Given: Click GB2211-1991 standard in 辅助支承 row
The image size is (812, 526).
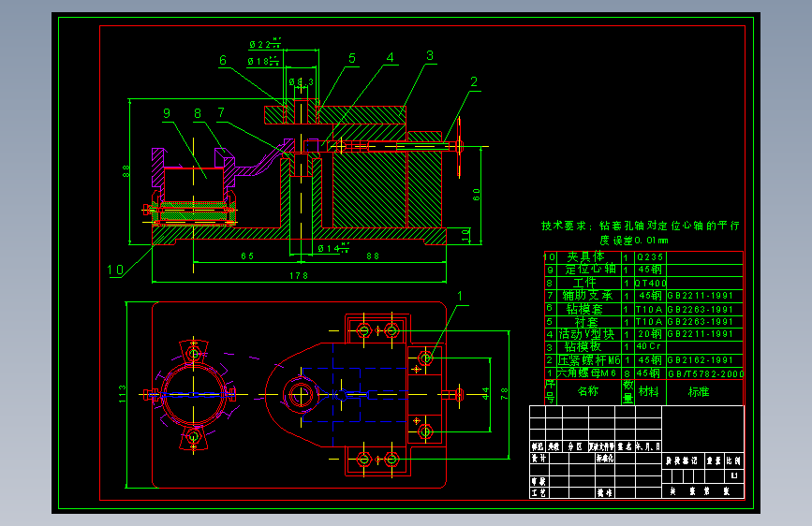Looking at the screenshot, I should tap(701, 296).
